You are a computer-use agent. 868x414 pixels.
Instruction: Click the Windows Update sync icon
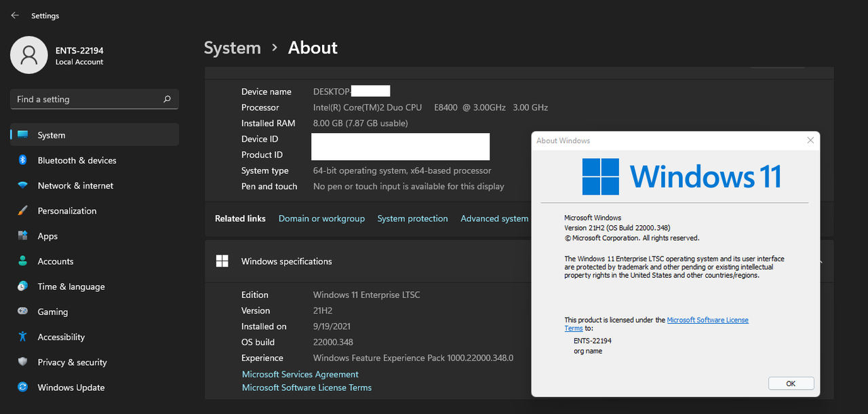(x=23, y=387)
